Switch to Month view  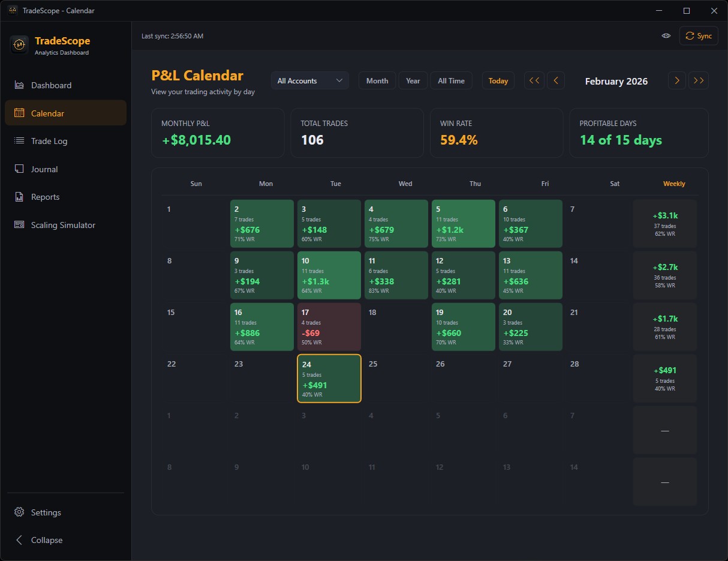(377, 80)
